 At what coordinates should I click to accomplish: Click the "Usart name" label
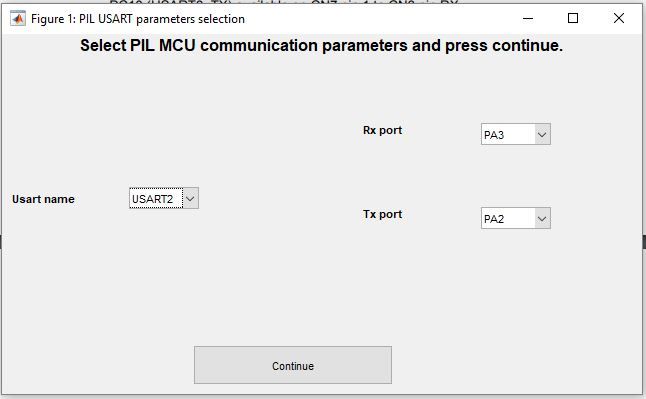(x=43, y=199)
